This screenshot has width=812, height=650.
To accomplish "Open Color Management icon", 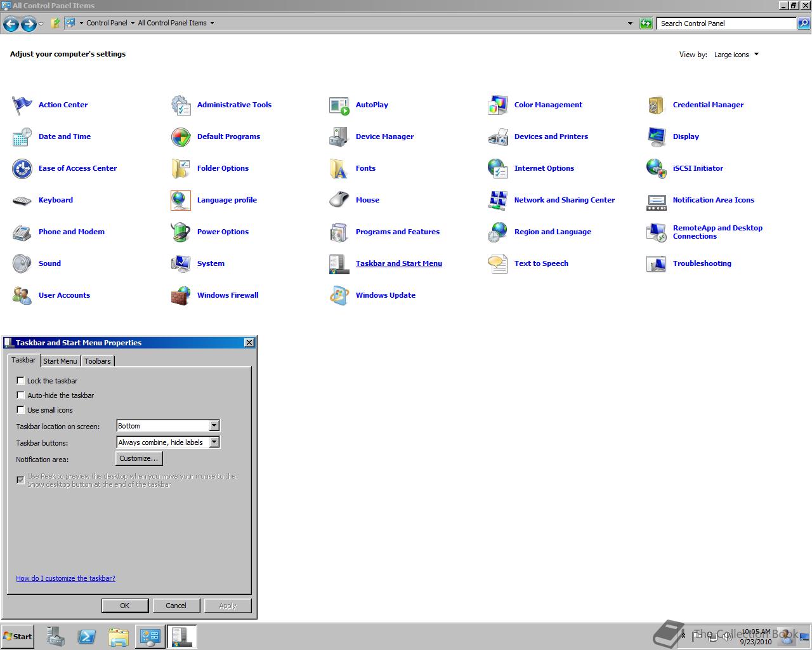I will click(x=498, y=105).
